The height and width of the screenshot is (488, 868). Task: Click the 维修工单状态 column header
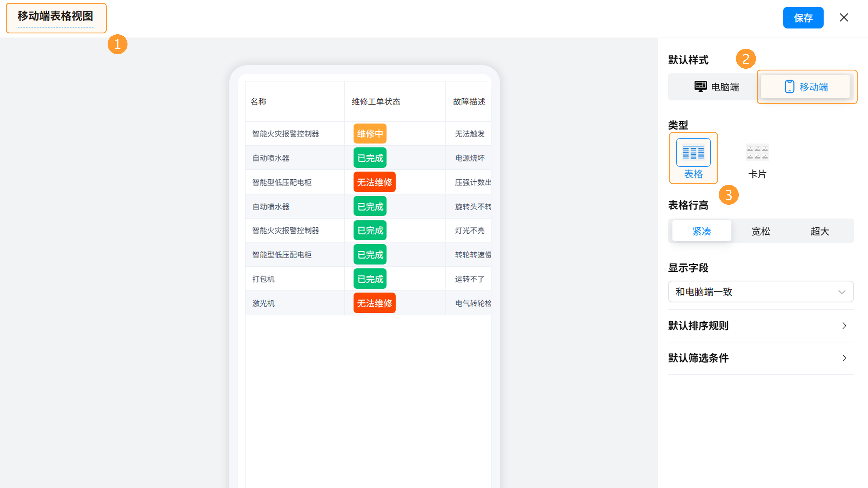(x=376, y=102)
